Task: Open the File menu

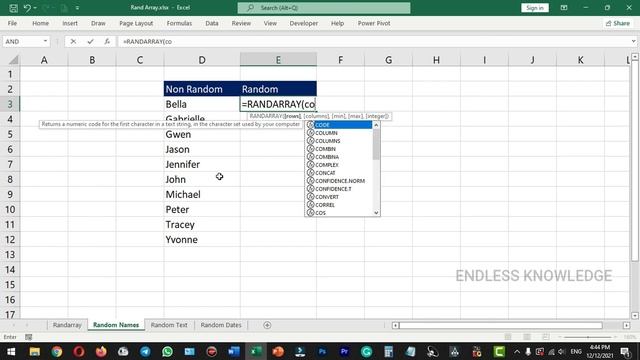Action: [x=12, y=23]
